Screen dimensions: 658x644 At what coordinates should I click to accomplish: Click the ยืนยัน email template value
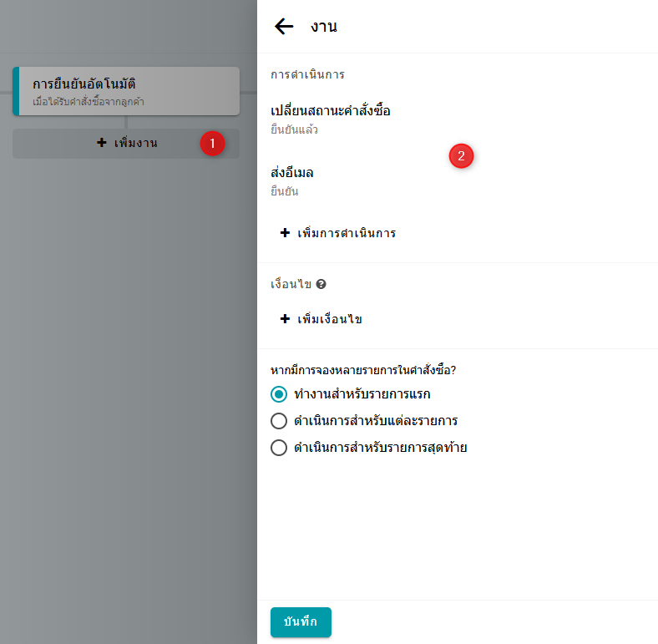[285, 191]
